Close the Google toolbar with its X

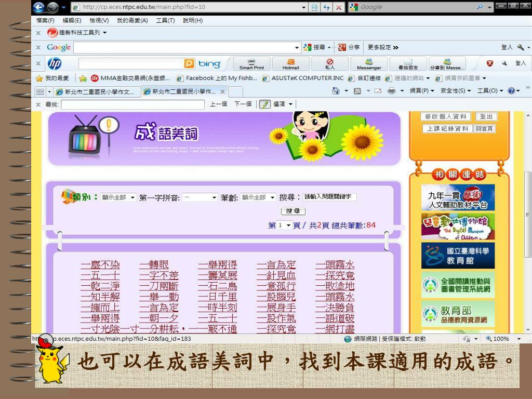pyautogui.click(x=38, y=47)
